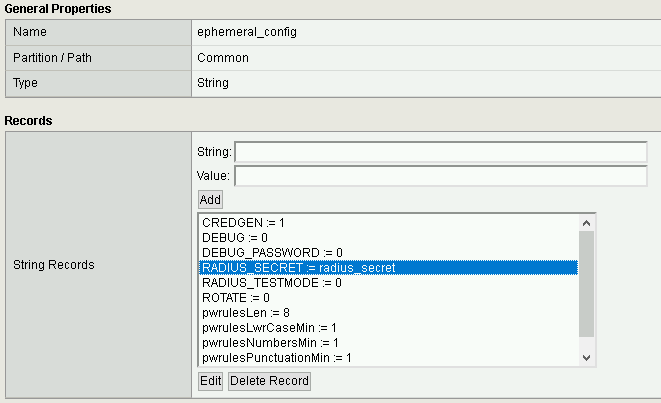Select the CREDGEN := 1 record
This screenshot has width=661, height=403.
tap(388, 223)
